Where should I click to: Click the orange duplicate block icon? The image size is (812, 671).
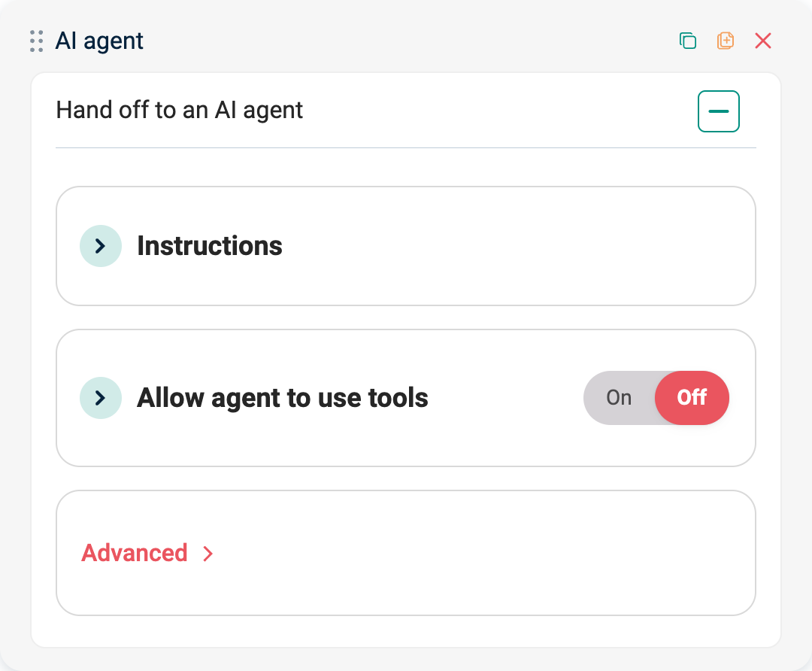[725, 41]
